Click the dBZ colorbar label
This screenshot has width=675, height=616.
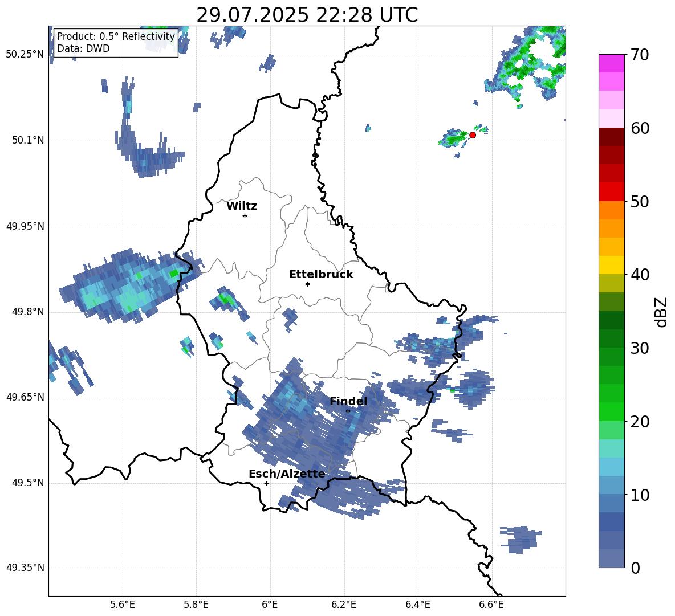660,312
